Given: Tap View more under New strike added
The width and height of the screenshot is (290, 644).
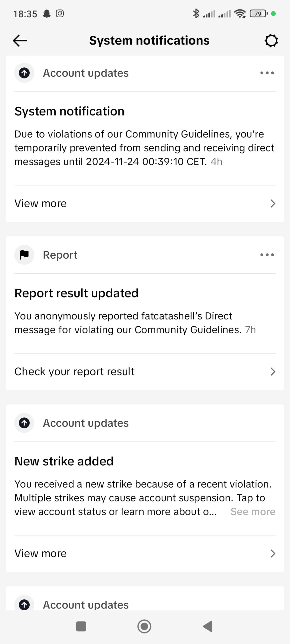Looking at the screenshot, I should pos(145,553).
